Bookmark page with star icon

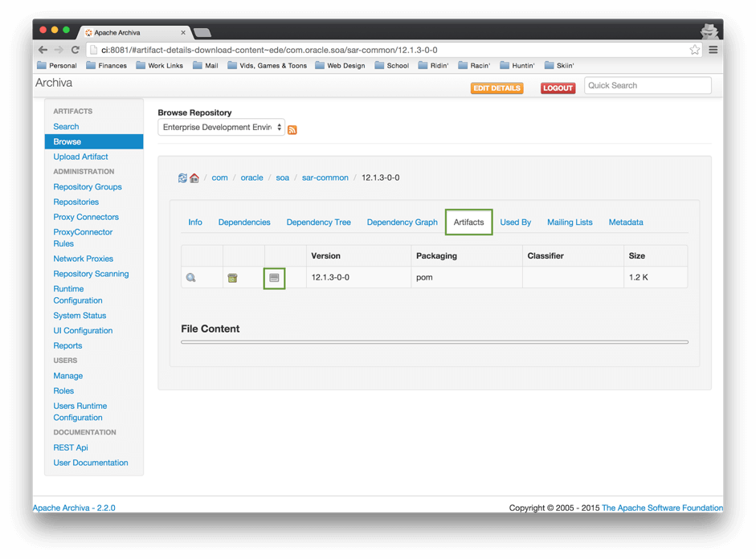point(694,50)
